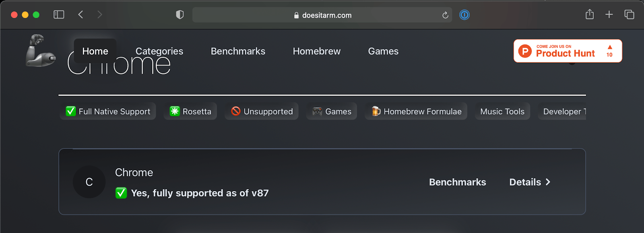This screenshot has width=644, height=233.
Task: Open a new tab with plus icon
Action: 609,14
